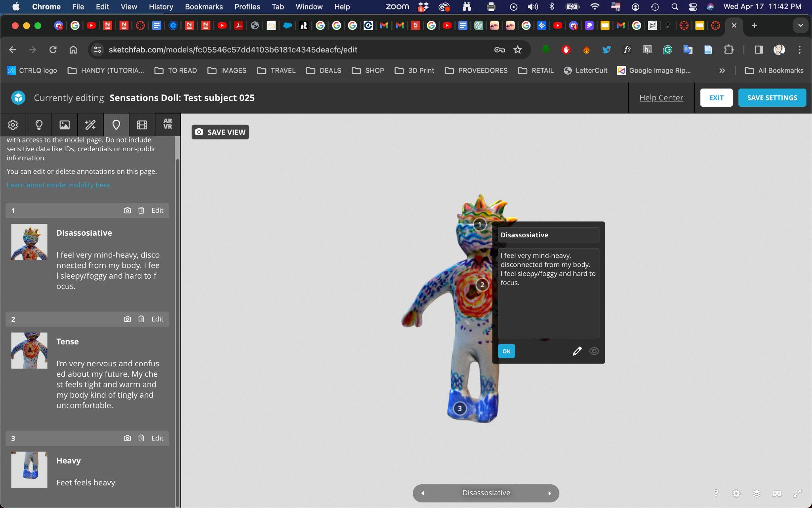Viewport: 812px width, 508px height.
Task: Open the Bookmarks menu
Action: point(204,7)
